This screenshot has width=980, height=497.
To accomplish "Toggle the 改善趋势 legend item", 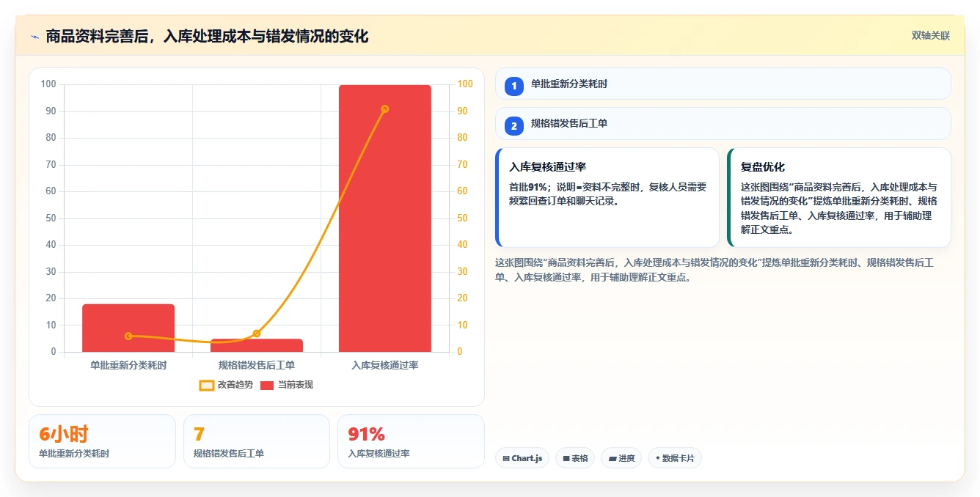I will [226, 385].
